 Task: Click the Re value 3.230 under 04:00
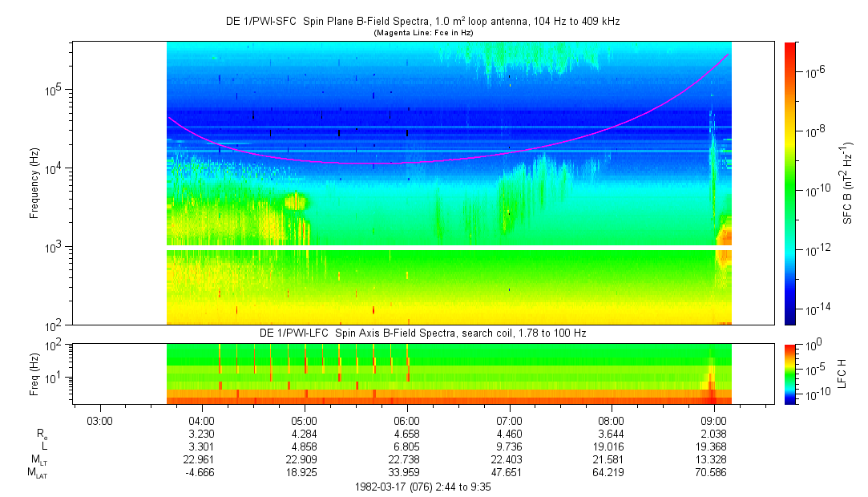point(200,433)
